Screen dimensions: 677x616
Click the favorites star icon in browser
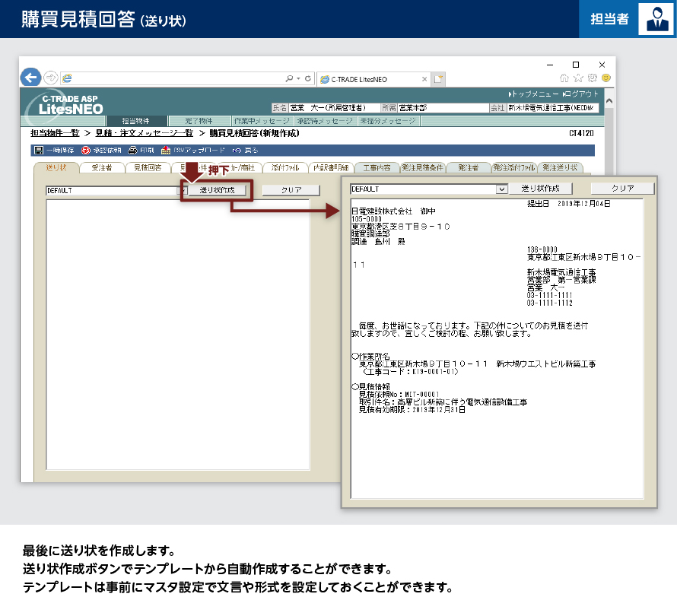(577, 78)
